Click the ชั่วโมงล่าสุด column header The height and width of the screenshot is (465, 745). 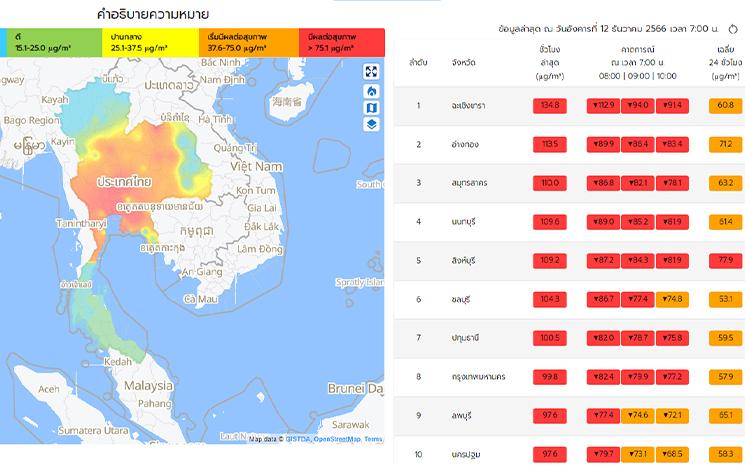click(x=550, y=62)
